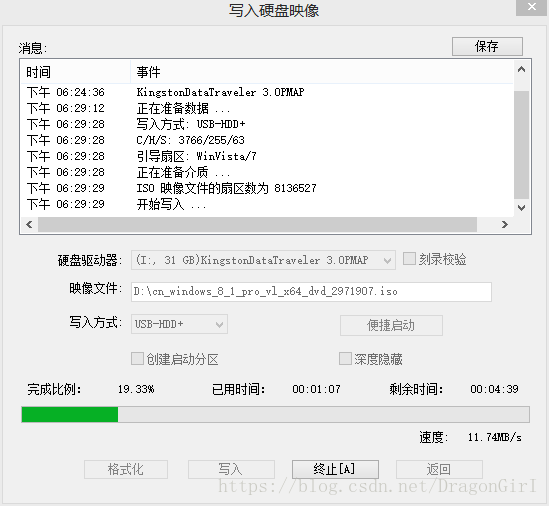Select the row 开始写入 ...

coord(267,204)
